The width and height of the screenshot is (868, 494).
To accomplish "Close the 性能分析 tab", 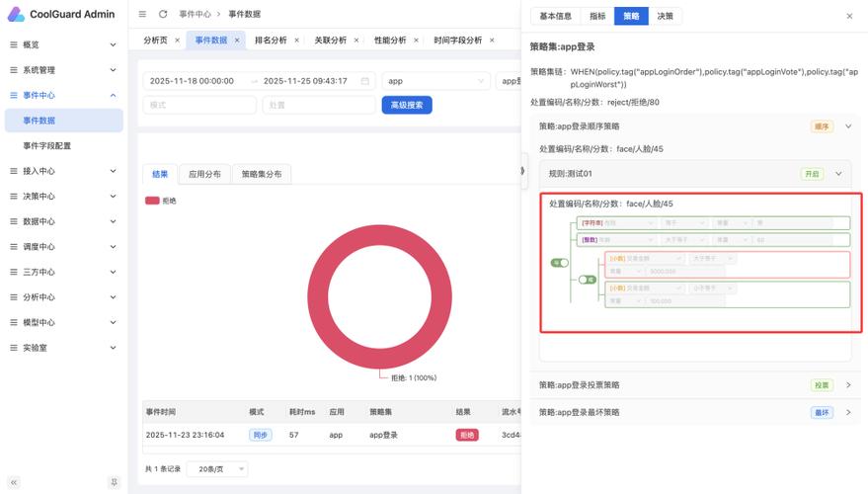I will (x=417, y=41).
